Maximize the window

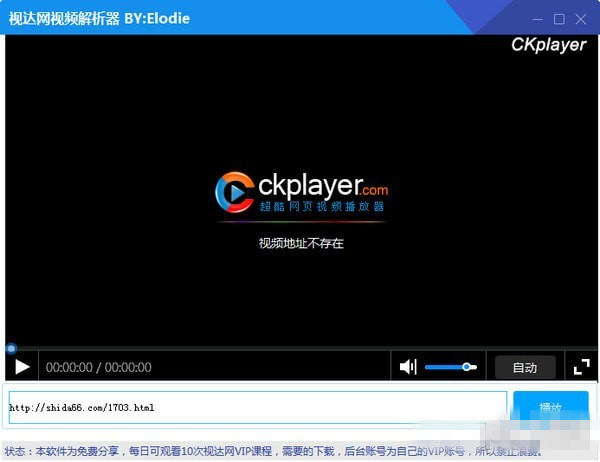pyautogui.click(x=559, y=19)
